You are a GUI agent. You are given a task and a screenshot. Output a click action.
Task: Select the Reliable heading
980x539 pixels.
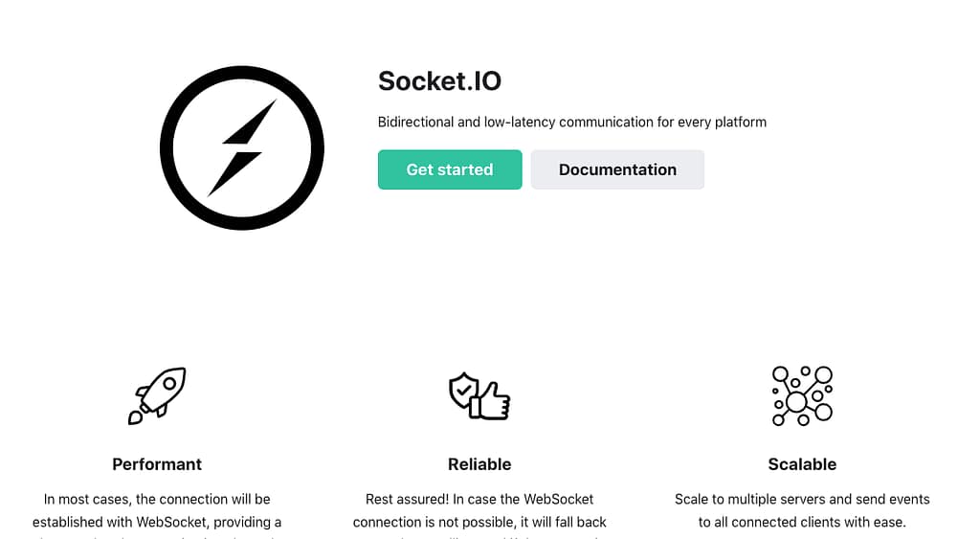479,464
